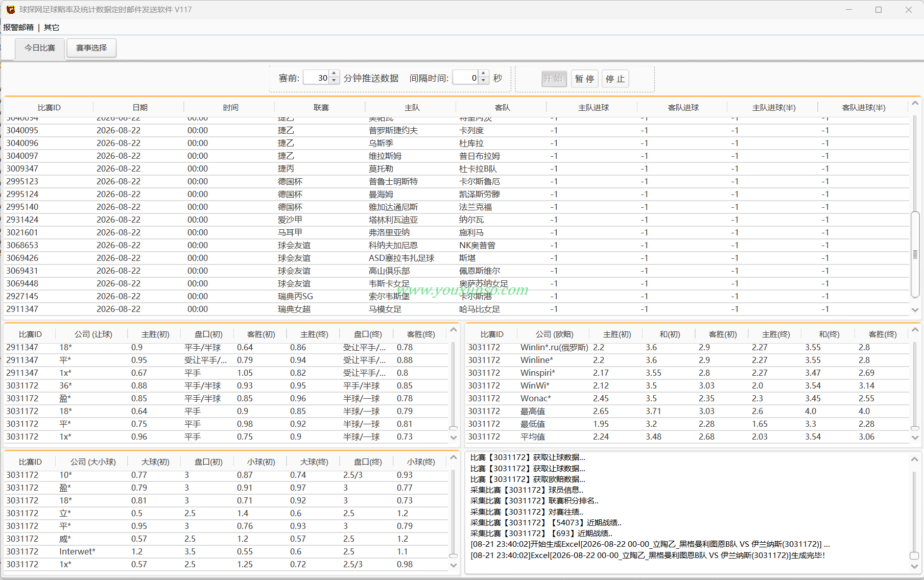Screen dimensions: 924x580
Task: Click the 停止 button
Action: (x=615, y=79)
